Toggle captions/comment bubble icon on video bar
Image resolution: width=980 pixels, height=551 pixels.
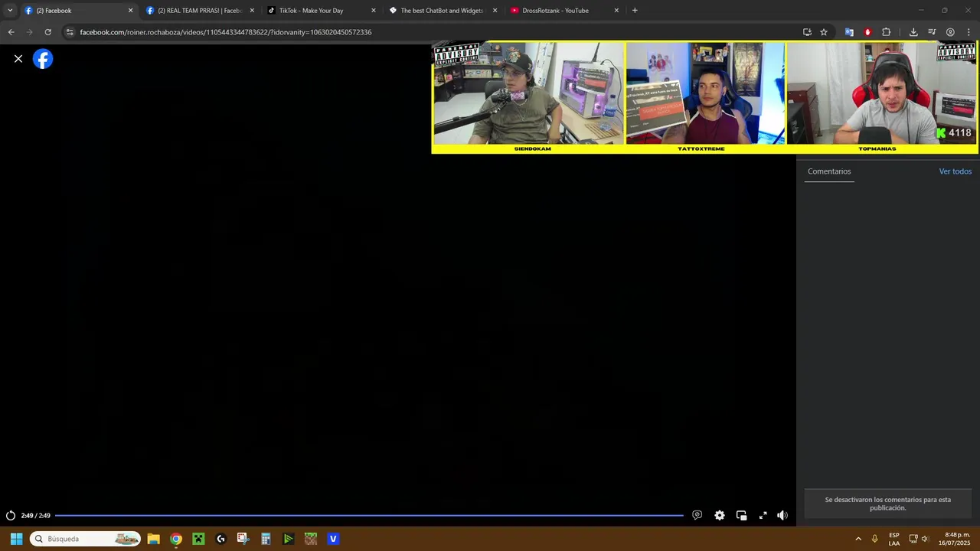pos(697,516)
